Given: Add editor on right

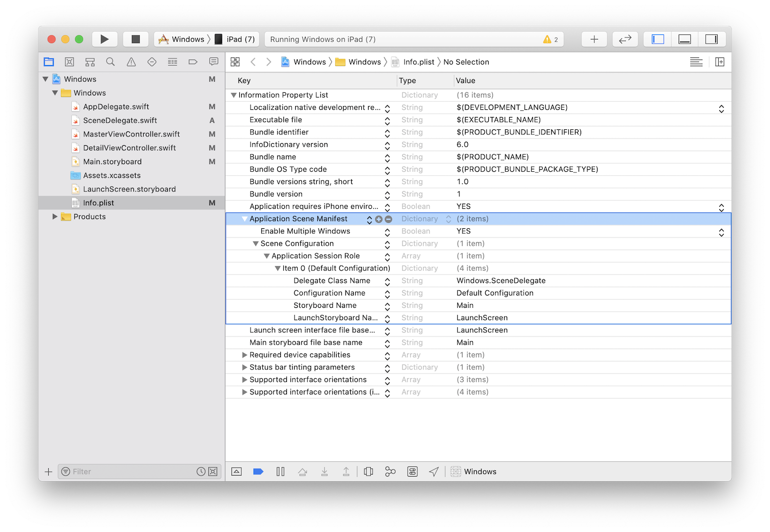Looking at the screenshot, I should (x=720, y=62).
